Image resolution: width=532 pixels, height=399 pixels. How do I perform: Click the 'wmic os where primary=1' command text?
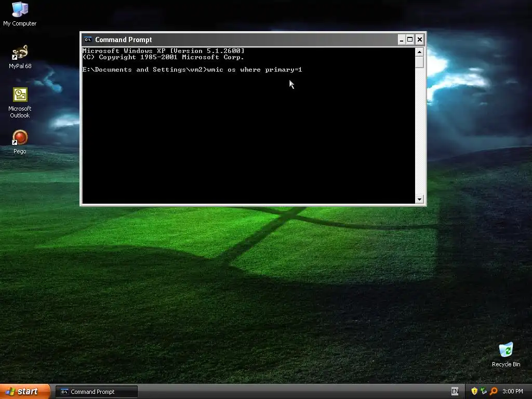tap(254, 70)
